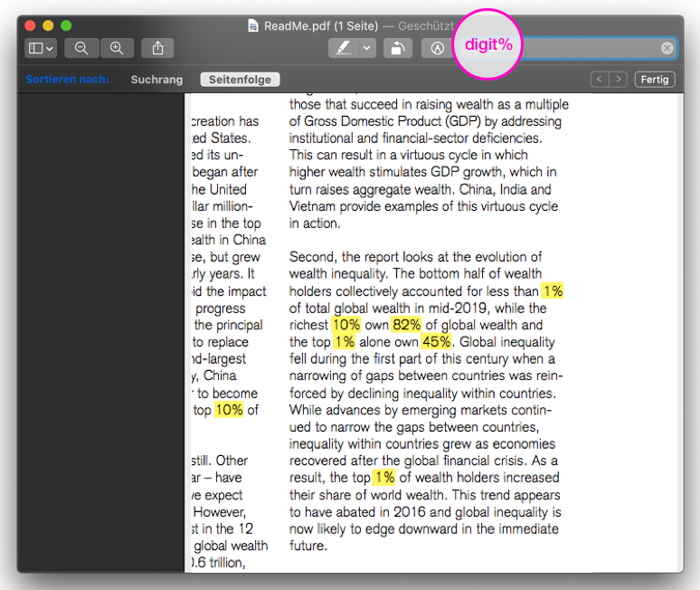Click highlighted 1% in 'result, the top'
The width and height of the screenshot is (700, 590).
[384, 477]
